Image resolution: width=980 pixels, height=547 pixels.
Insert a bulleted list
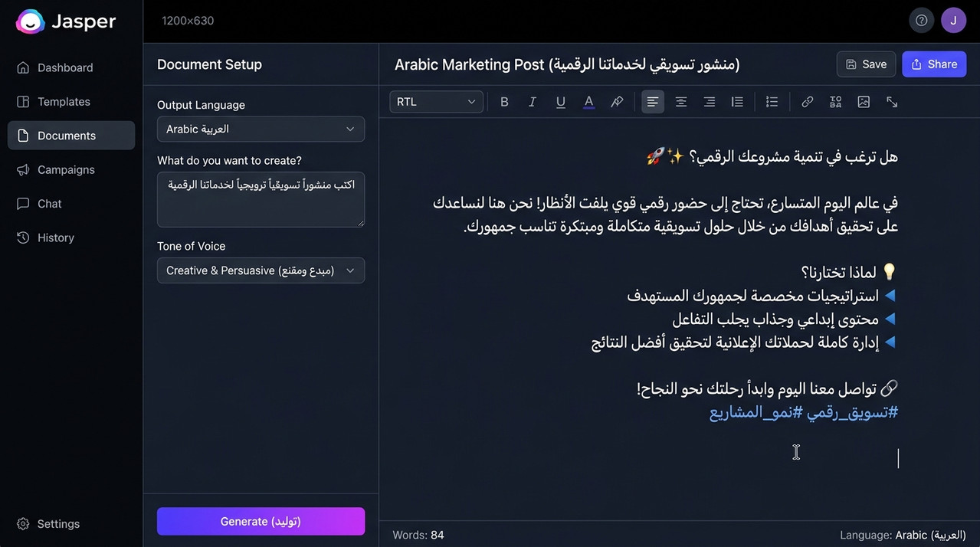tap(772, 102)
